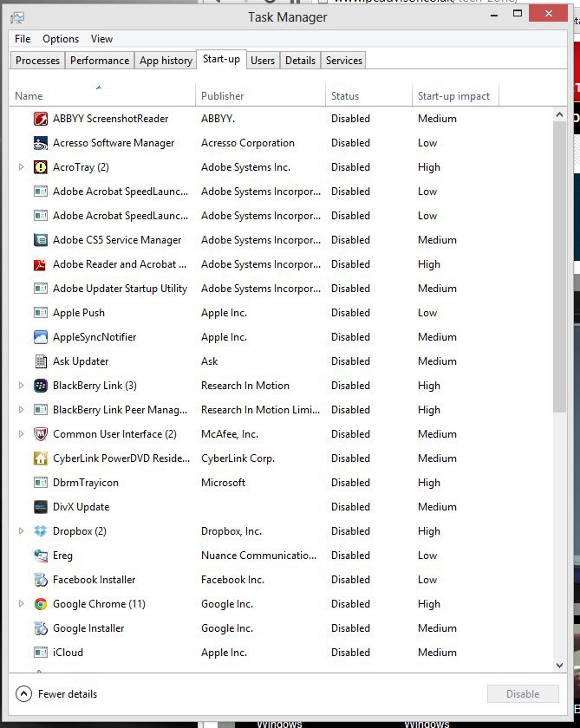
Task: Click the CyberLink PowerDVD house icon
Action: coord(41,458)
